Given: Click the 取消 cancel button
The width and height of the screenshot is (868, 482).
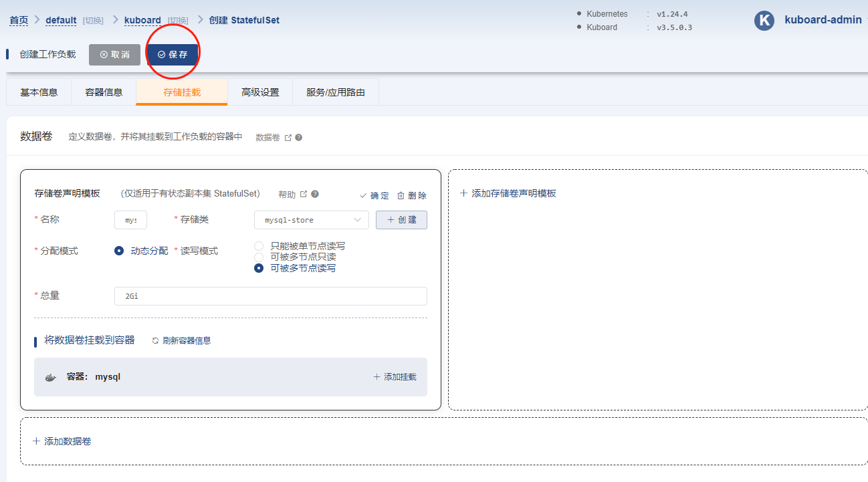Looking at the screenshot, I should [114, 55].
